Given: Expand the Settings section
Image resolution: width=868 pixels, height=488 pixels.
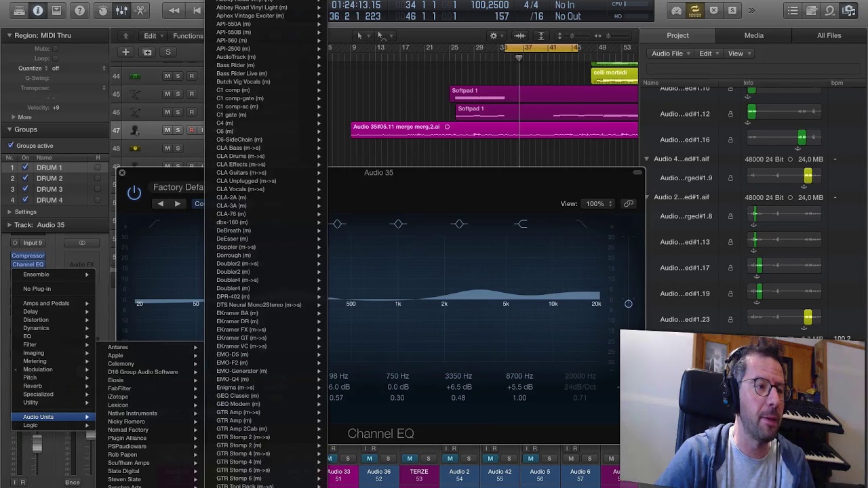Looking at the screenshot, I should click(9, 212).
